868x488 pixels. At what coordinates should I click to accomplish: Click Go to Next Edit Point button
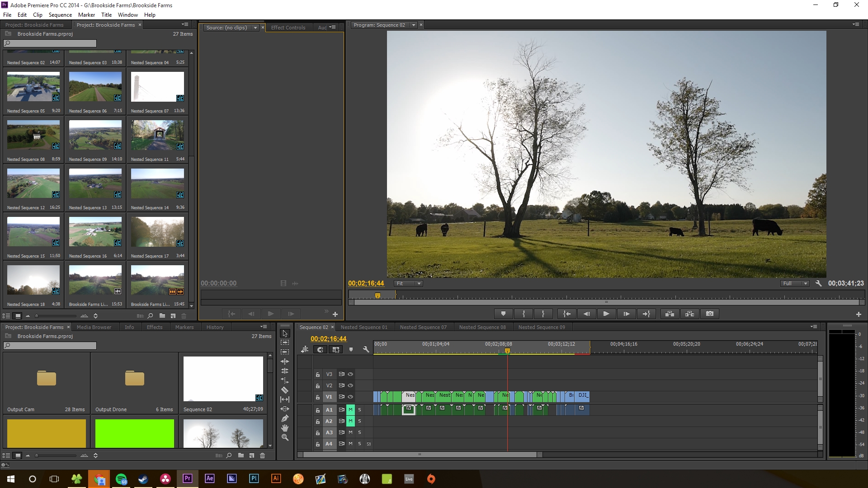(645, 314)
